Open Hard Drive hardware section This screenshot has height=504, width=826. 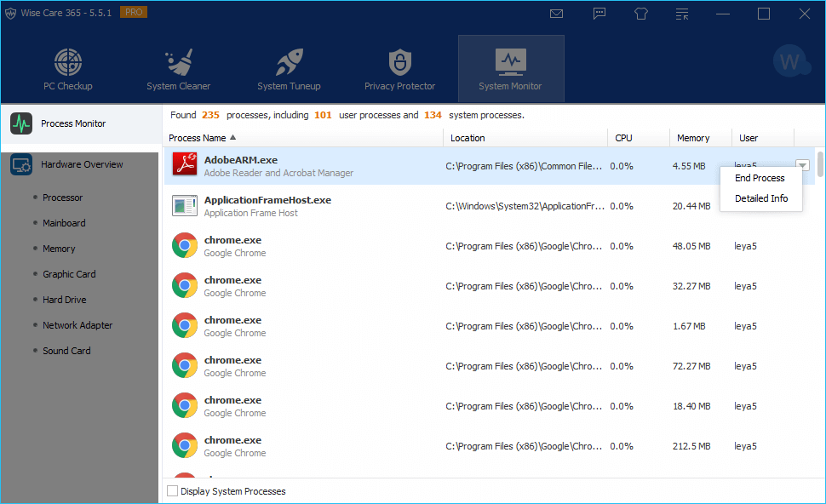pos(64,300)
